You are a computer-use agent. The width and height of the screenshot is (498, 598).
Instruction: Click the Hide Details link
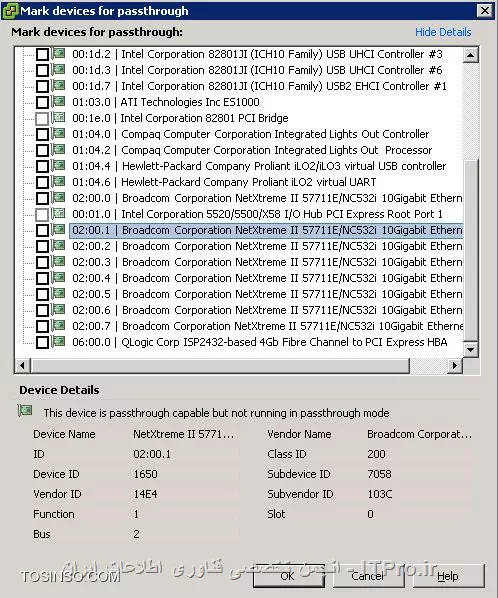click(x=443, y=32)
